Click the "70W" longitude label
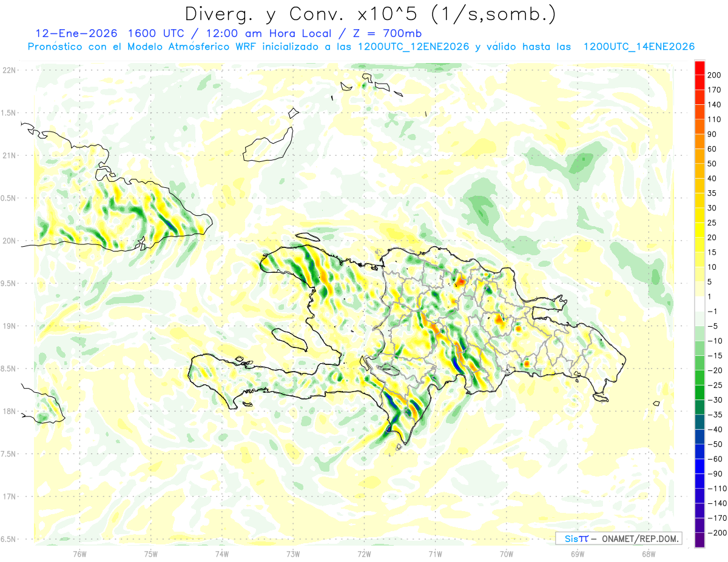 coord(507,554)
